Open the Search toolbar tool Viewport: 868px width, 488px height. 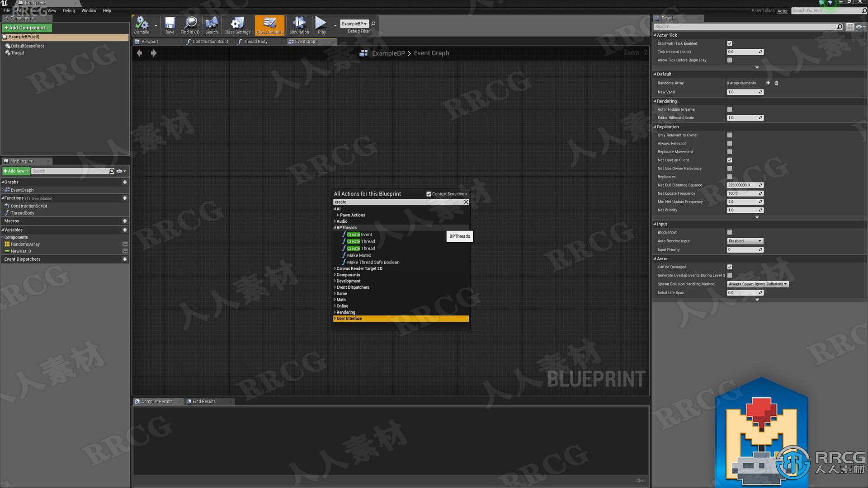point(211,25)
